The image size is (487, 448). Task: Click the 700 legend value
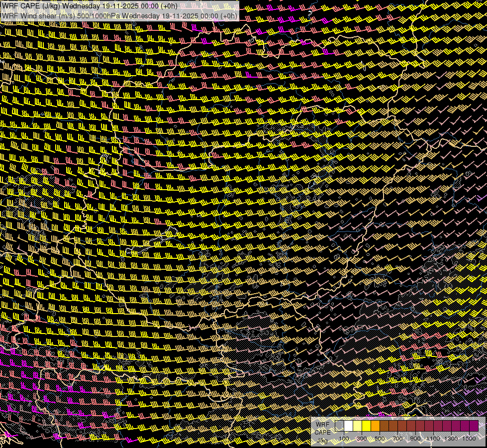(397, 439)
